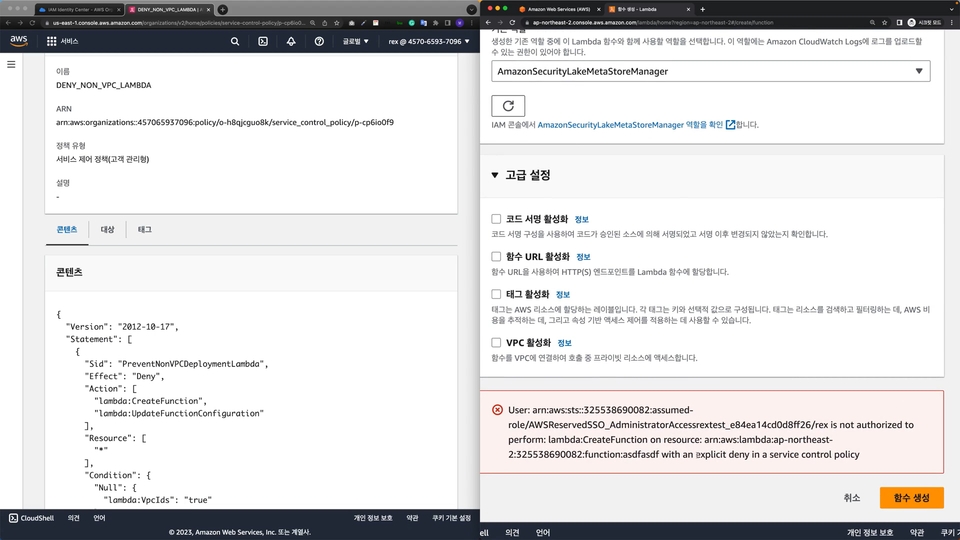Click the Lambda browser address bar URL
This screenshot has height=540, width=960.
653,23
